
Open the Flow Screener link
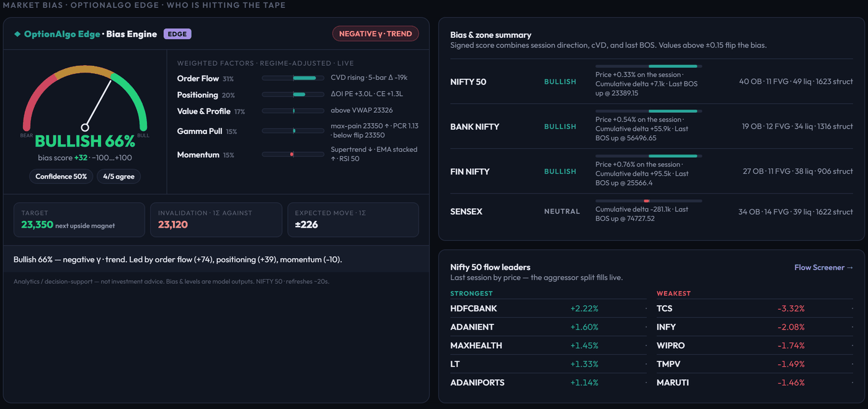click(824, 267)
